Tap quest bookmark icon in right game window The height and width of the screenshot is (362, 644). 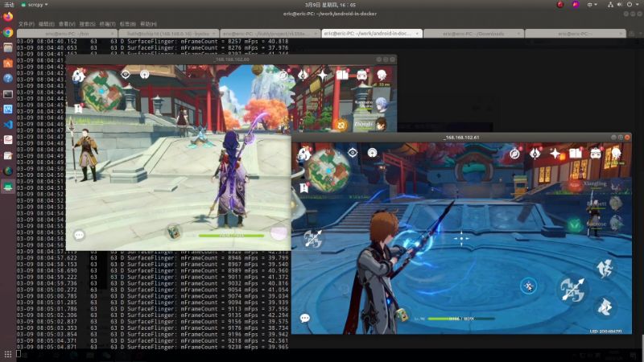coord(304,187)
